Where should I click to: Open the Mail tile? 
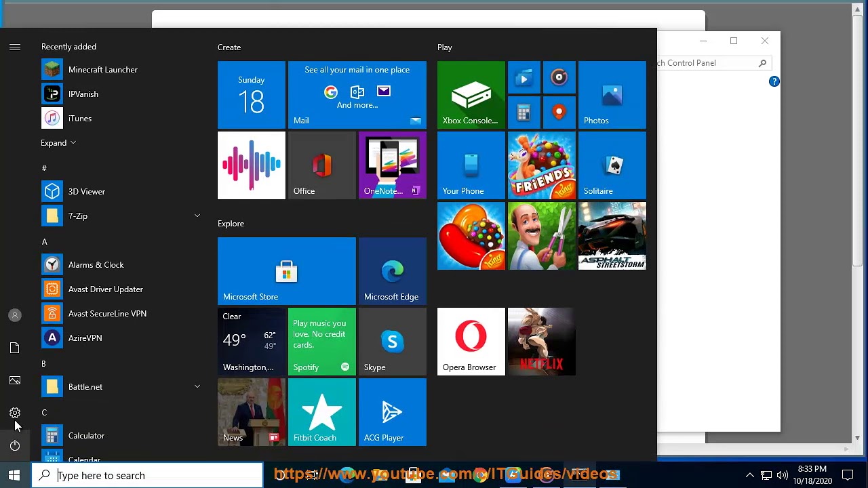(x=357, y=95)
